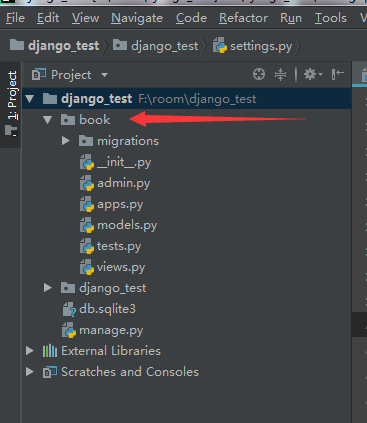Expand Scratches and Consoles node
Viewport: 367px width, 423px height.
(x=30, y=372)
